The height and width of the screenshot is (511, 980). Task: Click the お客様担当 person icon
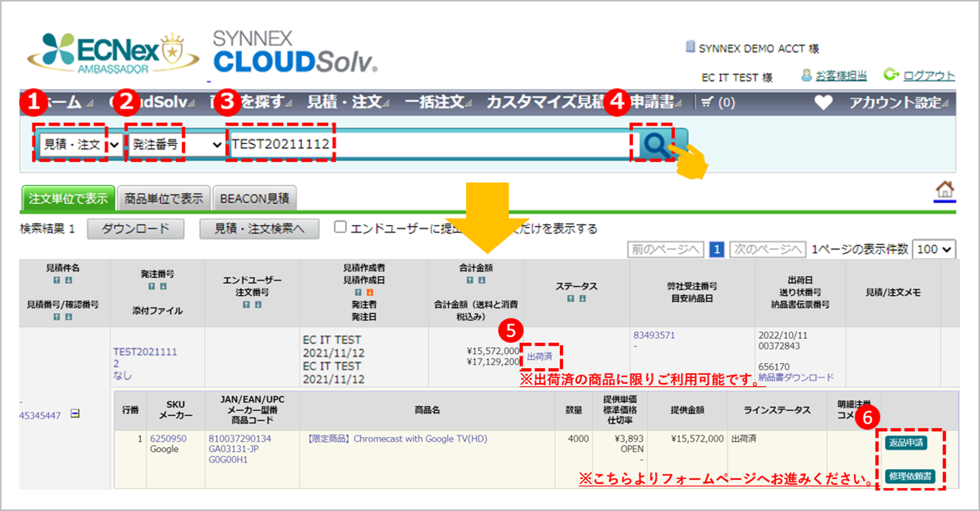[806, 75]
